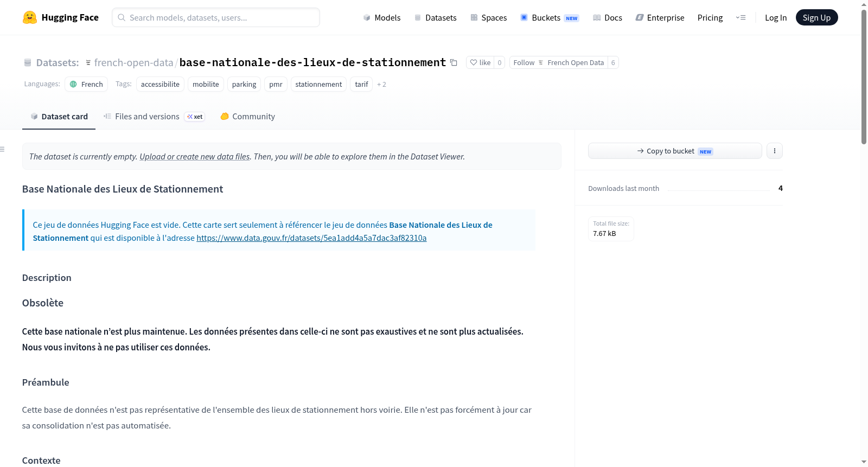The height and width of the screenshot is (467, 868).
Task: Click the Enterprise icon in the top bar
Action: (640, 18)
